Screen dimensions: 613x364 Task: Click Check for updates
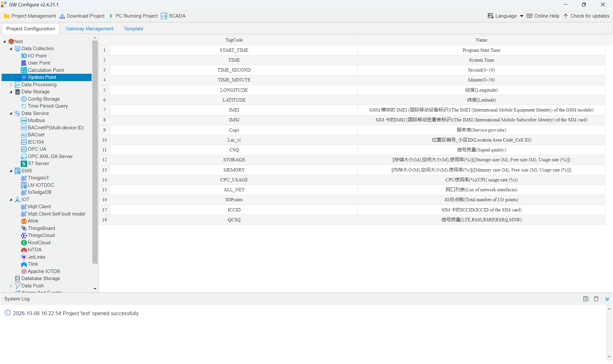point(586,16)
